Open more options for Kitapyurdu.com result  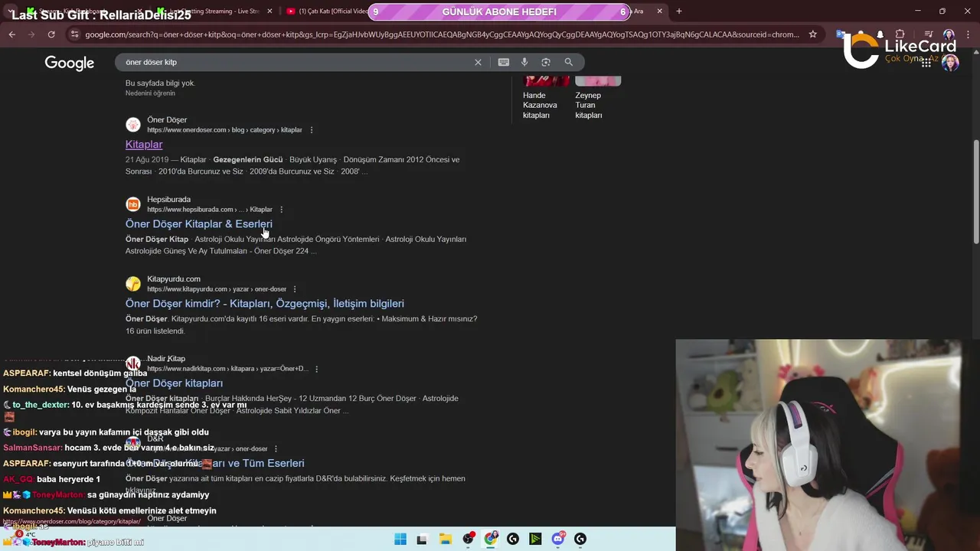click(x=295, y=289)
